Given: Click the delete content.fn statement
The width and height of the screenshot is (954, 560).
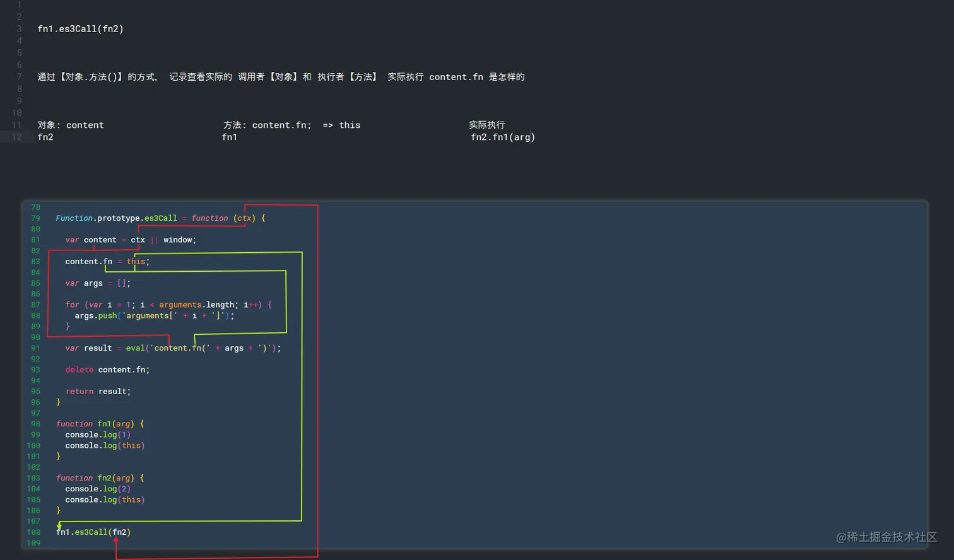Looking at the screenshot, I should click(x=107, y=370).
